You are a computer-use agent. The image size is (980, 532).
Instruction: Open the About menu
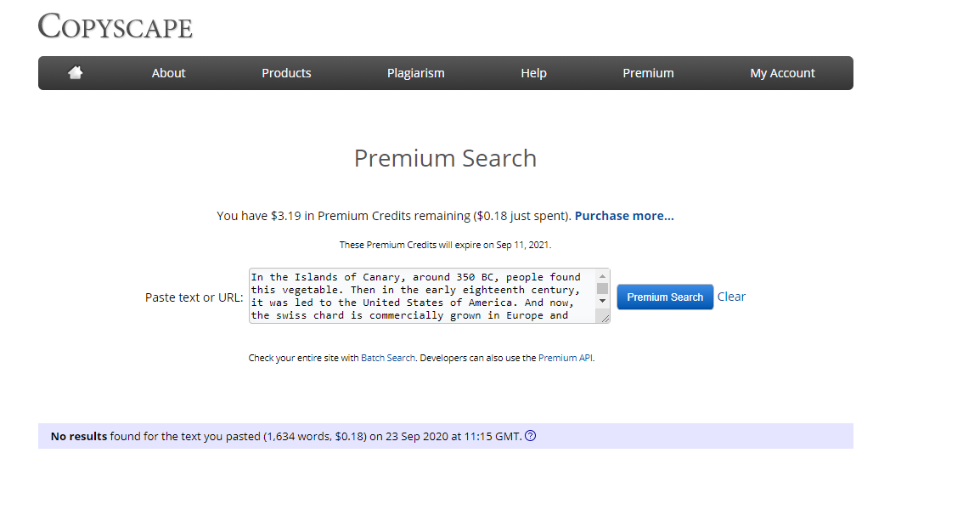pyautogui.click(x=168, y=73)
